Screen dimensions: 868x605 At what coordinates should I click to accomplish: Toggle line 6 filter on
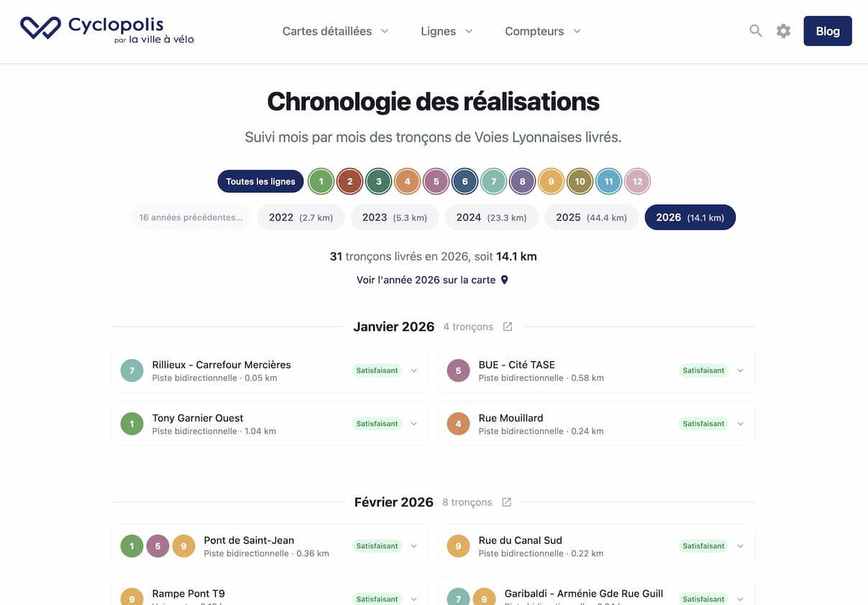coord(465,181)
